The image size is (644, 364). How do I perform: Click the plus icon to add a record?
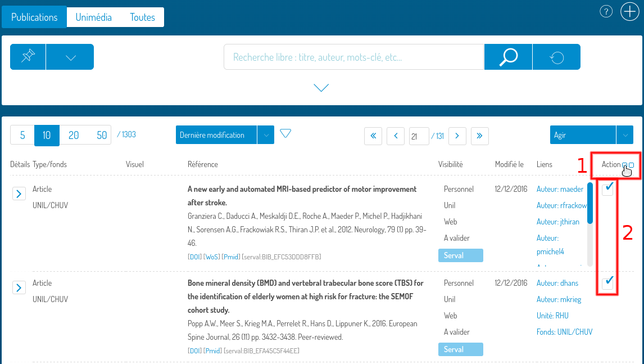click(x=629, y=11)
